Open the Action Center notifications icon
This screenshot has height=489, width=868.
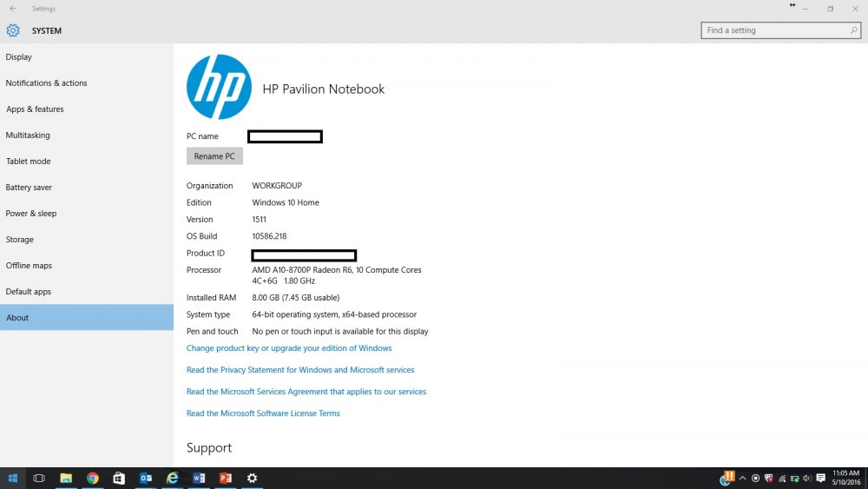pos(821,478)
